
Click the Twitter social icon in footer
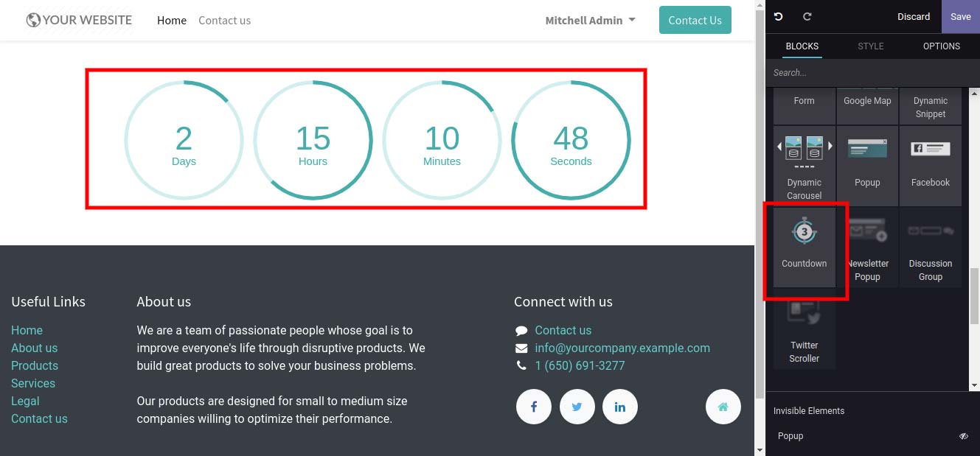coord(577,407)
